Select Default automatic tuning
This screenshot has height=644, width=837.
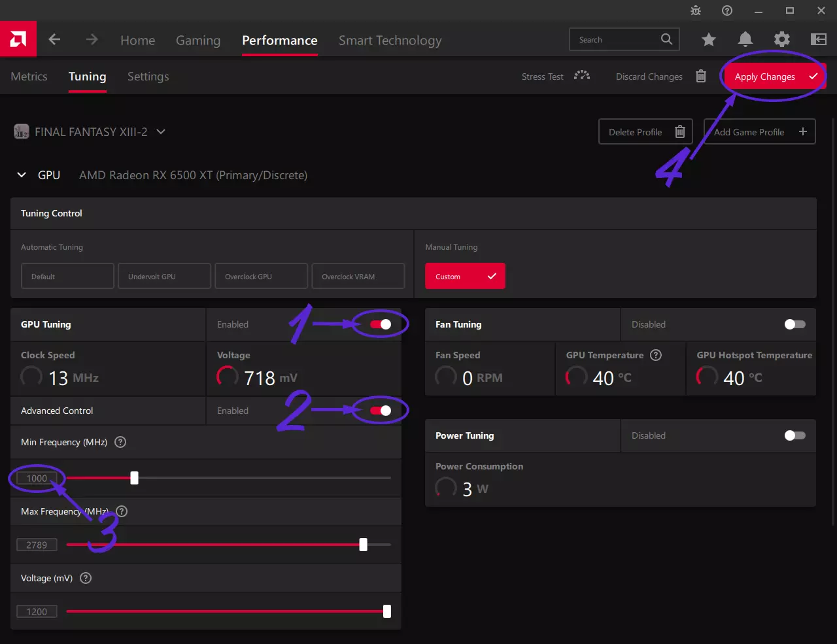[x=67, y=276]
